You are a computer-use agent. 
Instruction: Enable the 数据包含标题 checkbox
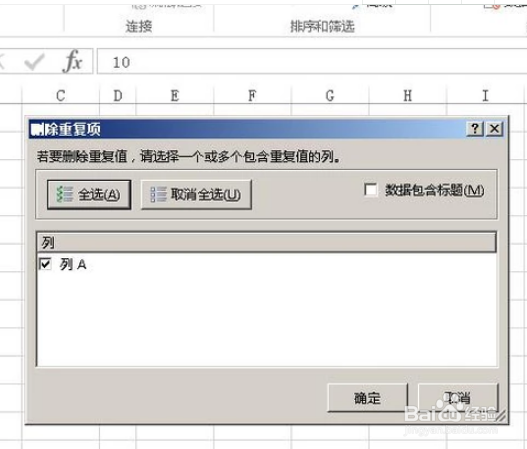pyautogui.click(x=371, y=190)
